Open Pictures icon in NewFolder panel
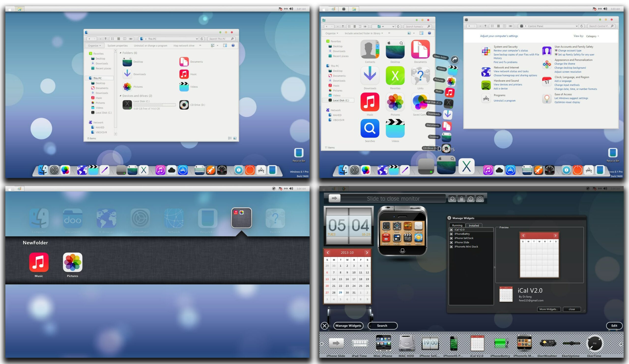 pyautogui.click(x=72, y=262)
